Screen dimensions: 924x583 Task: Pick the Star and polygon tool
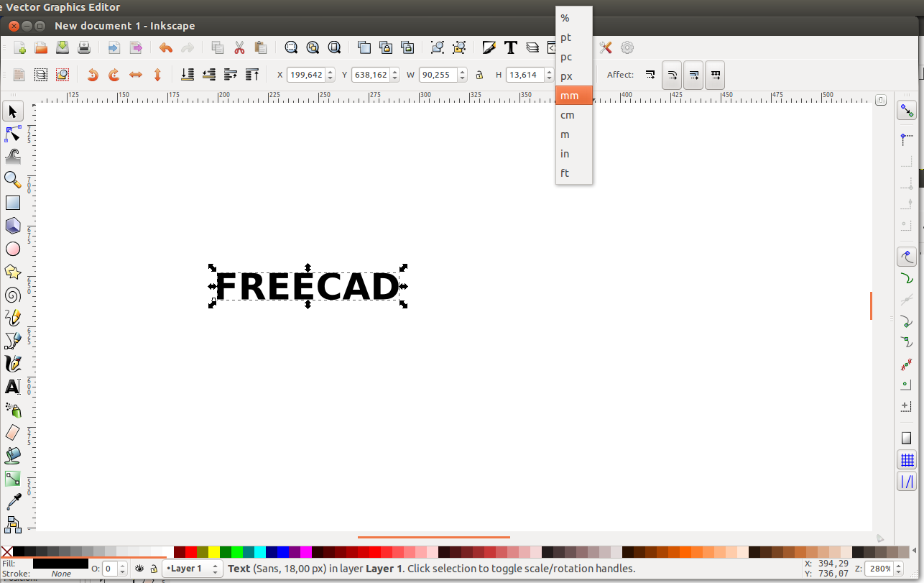coord(13,272)
